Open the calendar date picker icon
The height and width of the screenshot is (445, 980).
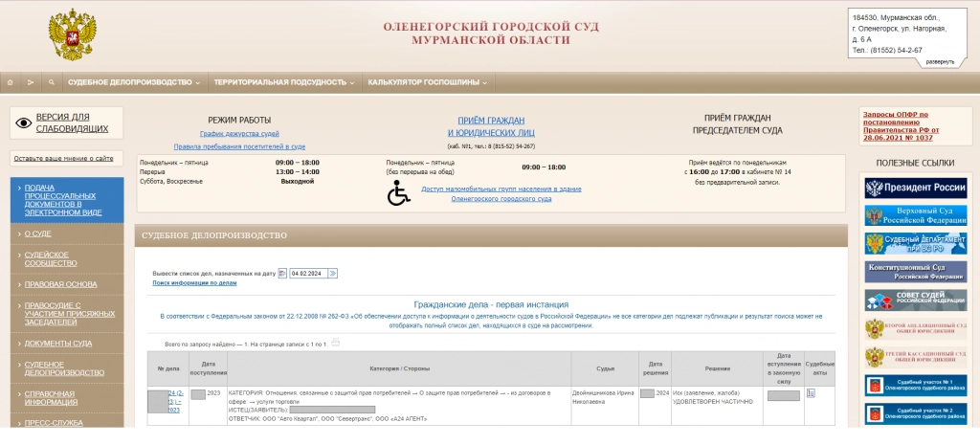(282, 273)
